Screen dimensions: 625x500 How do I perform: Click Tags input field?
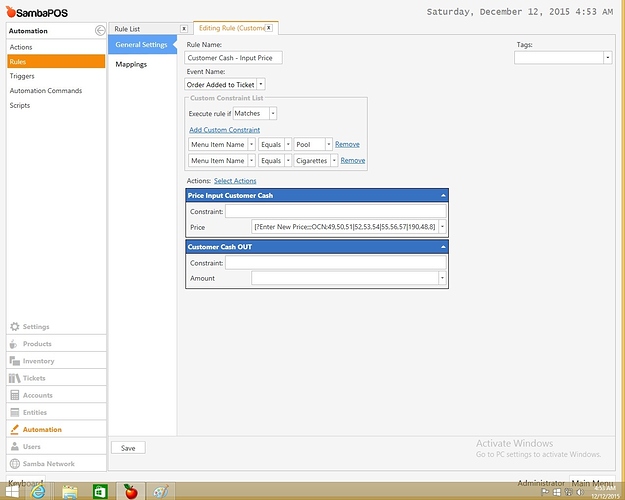[559, 58]
